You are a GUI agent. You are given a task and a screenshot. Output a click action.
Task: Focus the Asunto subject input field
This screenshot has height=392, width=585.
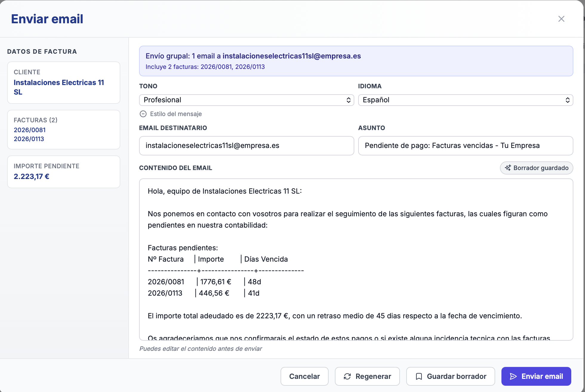[466, 146]
